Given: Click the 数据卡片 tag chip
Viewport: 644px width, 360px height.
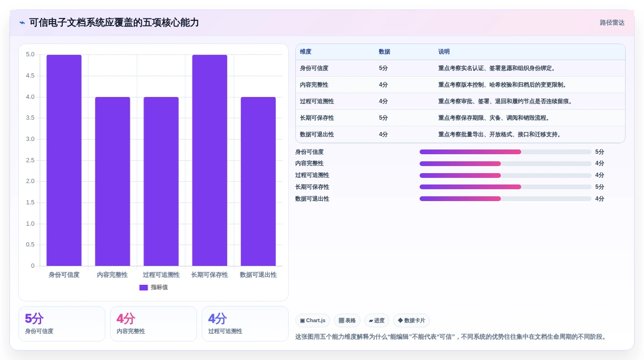Looking at the screenshot, I should pos(412,321).
